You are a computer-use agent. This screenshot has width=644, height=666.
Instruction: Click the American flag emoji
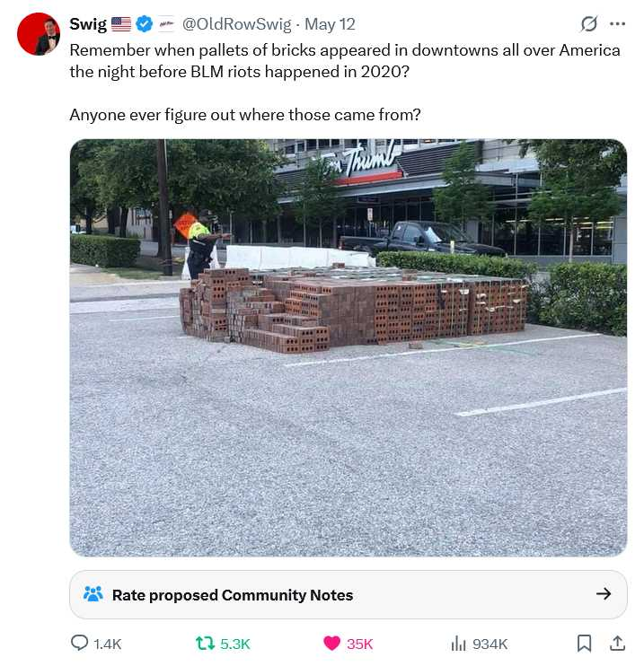coord(121,24)
